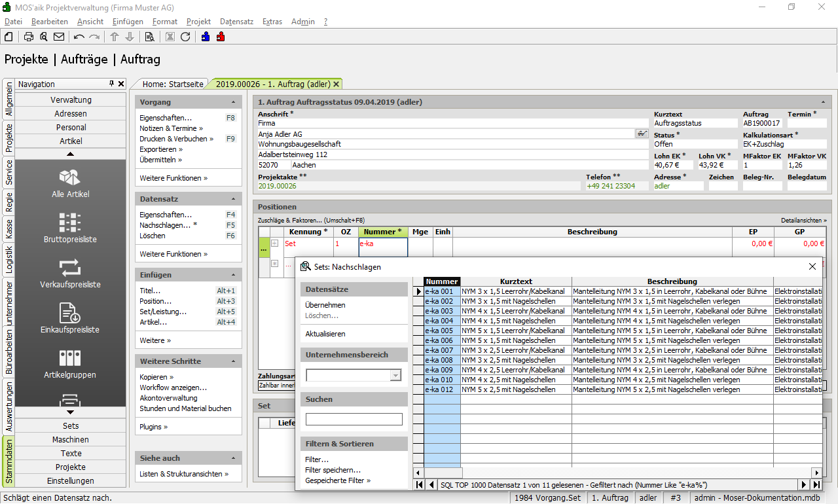Select row e-ka 005 in list
838x504 pixels.
pyautogui.click(x=439, y=331)
